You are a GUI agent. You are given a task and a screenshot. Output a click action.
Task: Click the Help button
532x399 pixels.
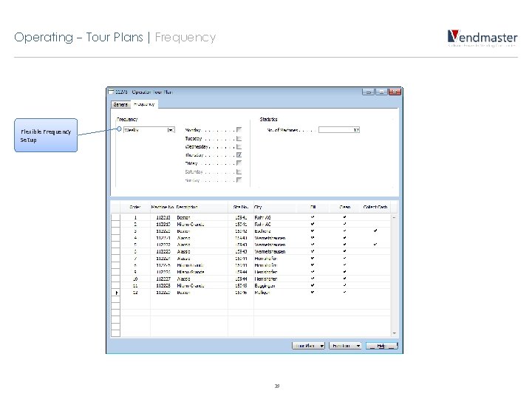pyautogui.click(x=381, y=346)
